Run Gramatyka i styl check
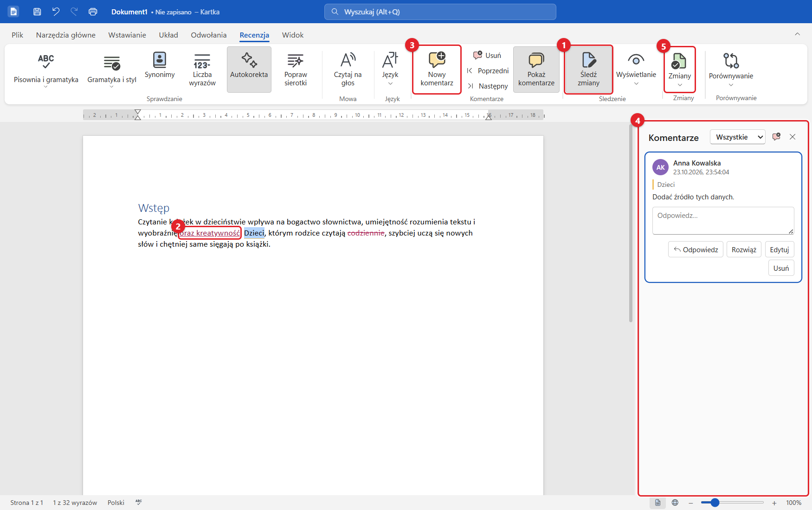This screenshot has height=510, width=812. point(112,70)
